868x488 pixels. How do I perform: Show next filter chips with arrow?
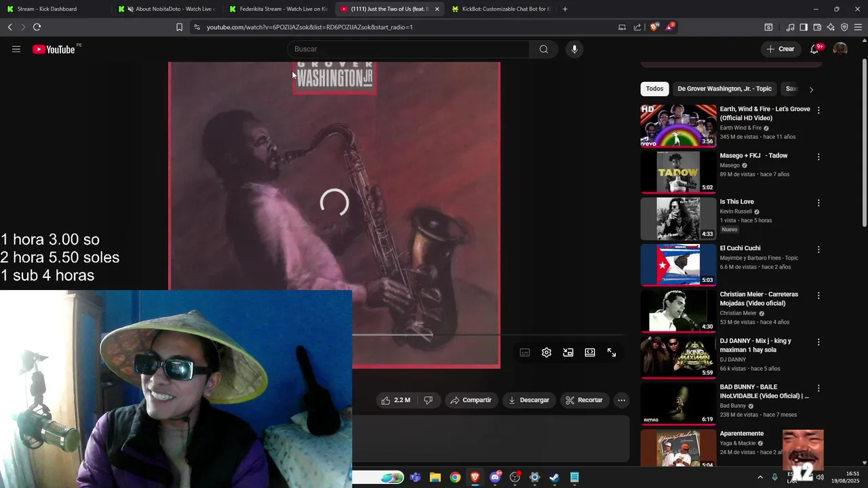point(811,89)
